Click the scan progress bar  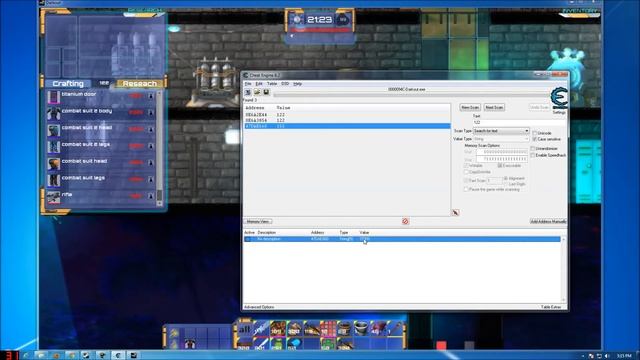click(411, 95)
